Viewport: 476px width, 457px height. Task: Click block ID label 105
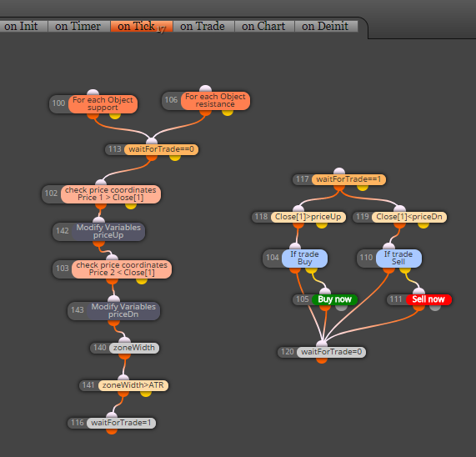(303, 299)
